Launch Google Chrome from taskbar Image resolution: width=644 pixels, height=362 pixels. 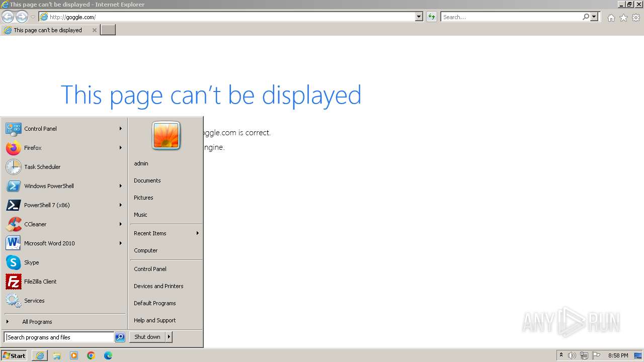(x=91, y=355)
